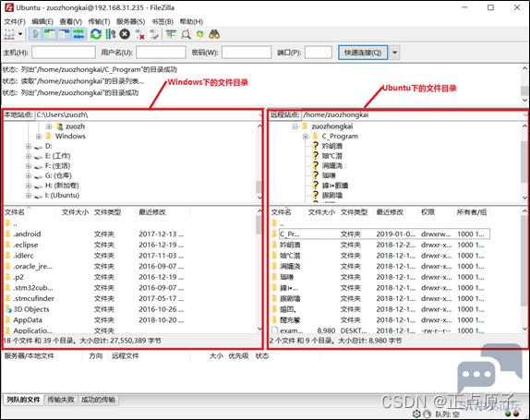The image size is (530, 420).
Task: Open the Site Manager dropdown arrow
Action: tap(20, 34)
